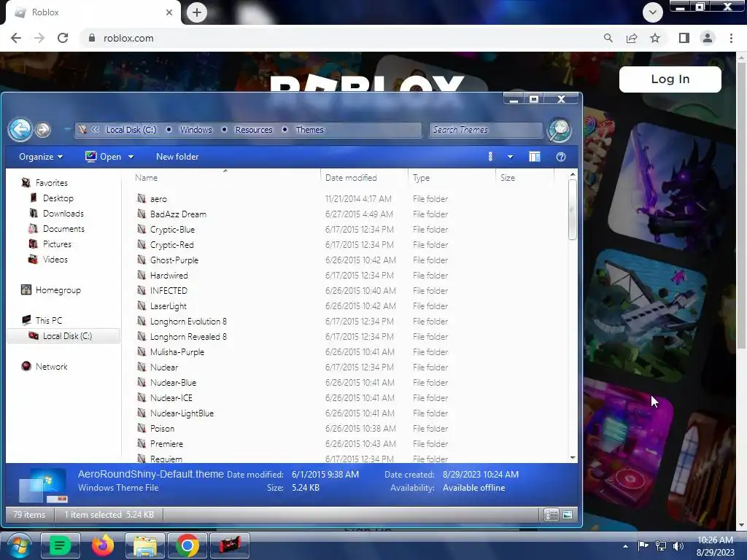Viewport: 747px width, 560px height.
Task: Sort by the Name column header
Action: [x=224, y=178]
